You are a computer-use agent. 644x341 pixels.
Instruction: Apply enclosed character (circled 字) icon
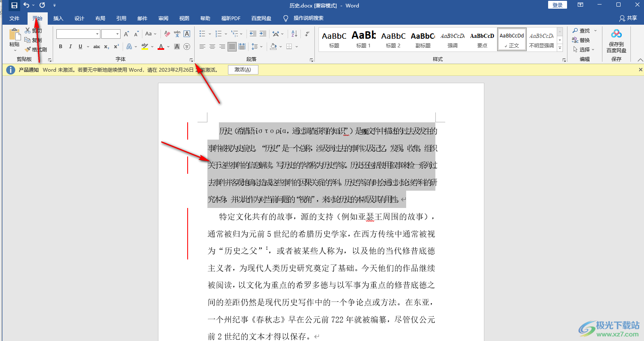tap(187, 47)
